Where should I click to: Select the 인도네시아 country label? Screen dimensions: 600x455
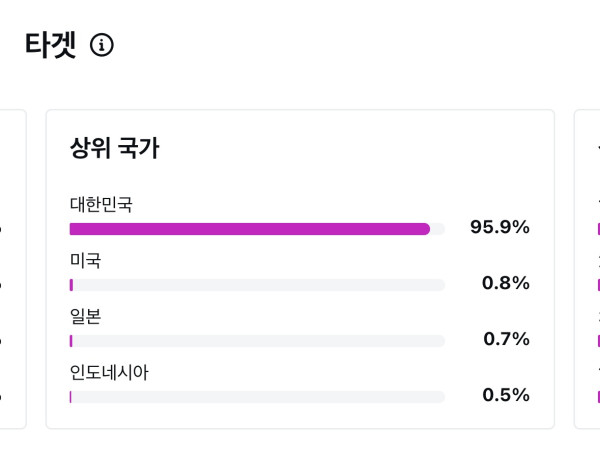(x=109, y=372)
